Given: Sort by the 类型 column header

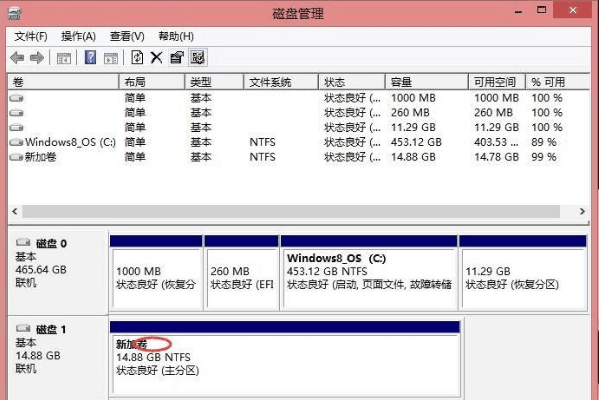Looking at the screenshot, I should pyautogui.click(x=214, y=82).
